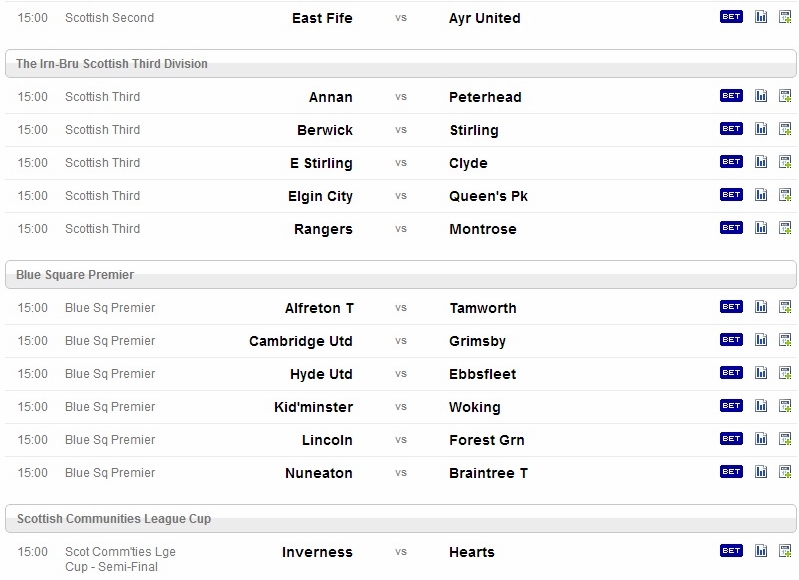799x580 pixels.
Task: Open the Ayr United team link
Action: tap(485, 18)
